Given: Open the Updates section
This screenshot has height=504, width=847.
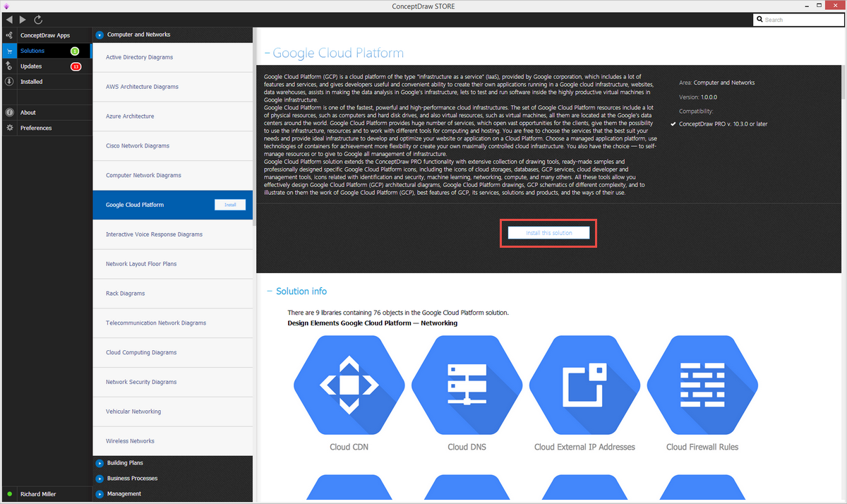Looking at the screenshot, I should pos(45,66).
